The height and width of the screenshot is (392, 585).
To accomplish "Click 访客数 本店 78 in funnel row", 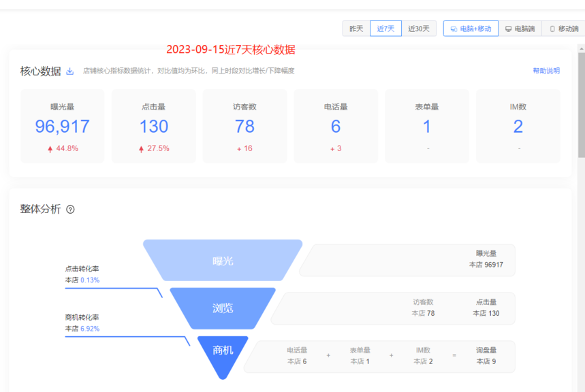I will tap(423, 308).
